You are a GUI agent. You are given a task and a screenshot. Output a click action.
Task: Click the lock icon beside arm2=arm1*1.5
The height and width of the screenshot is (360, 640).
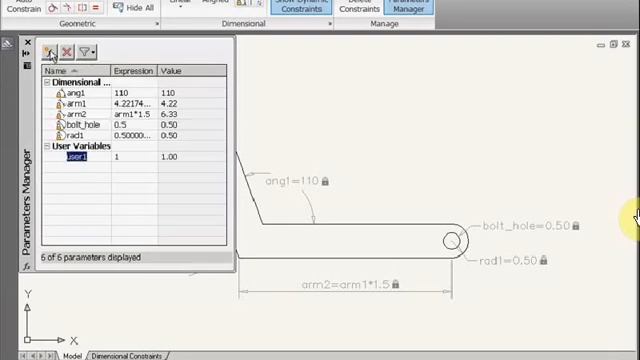[396, 284]
